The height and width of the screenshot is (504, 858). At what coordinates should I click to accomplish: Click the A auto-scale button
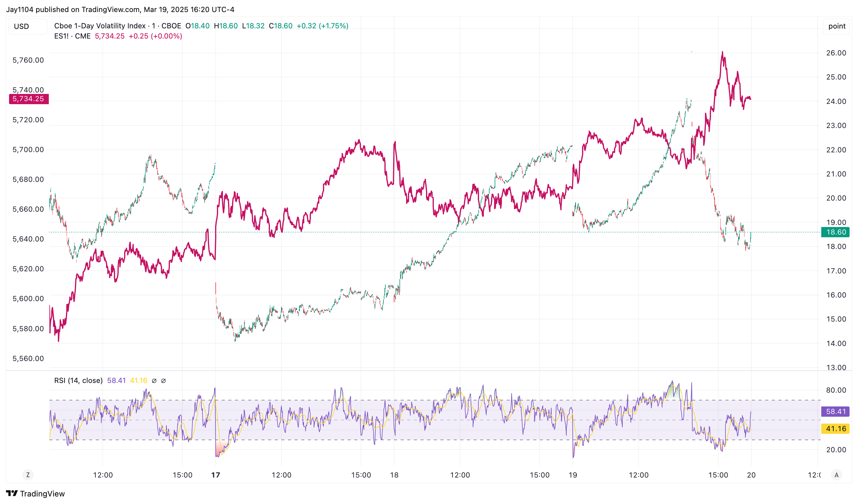pyautogui.click(x=837, y=475)
